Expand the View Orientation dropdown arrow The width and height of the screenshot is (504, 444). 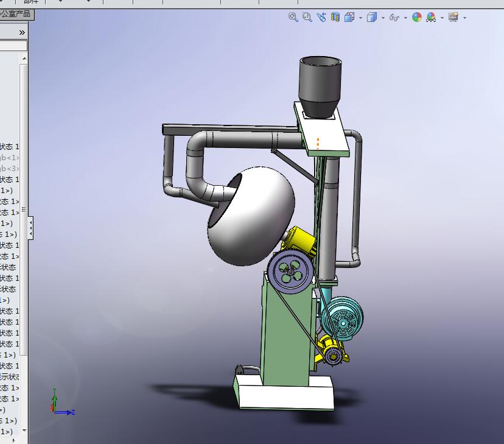[360, 18]
